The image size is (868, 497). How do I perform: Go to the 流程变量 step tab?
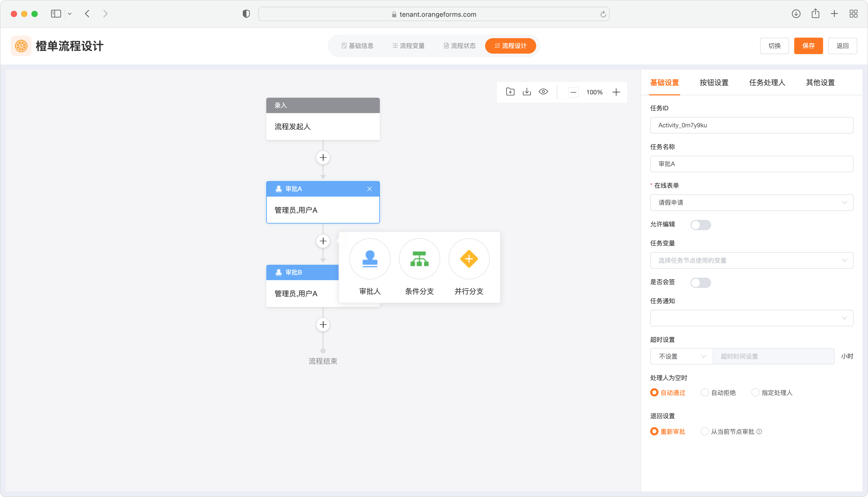408,46
